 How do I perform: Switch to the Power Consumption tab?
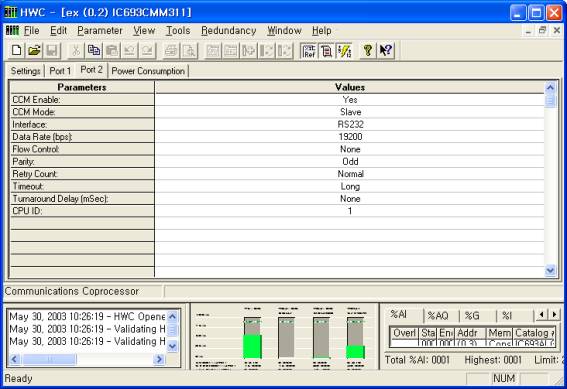pyautogui.click(x=148, y=71)
